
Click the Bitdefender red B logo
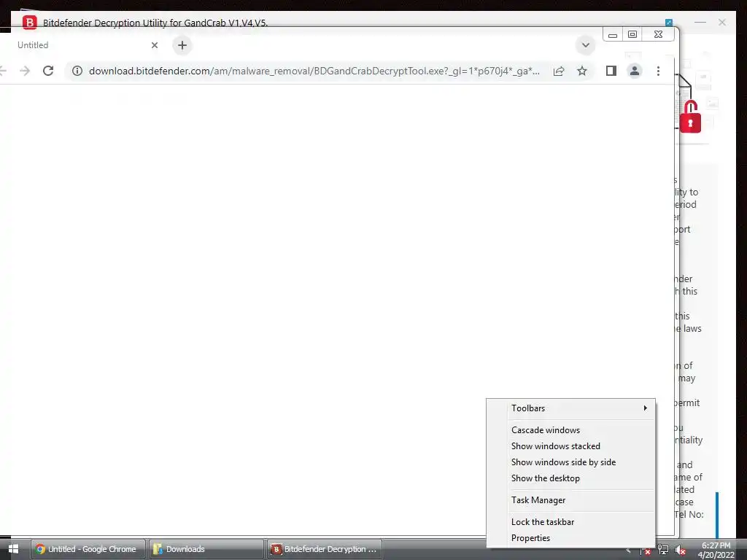click(x=29, y=22)
